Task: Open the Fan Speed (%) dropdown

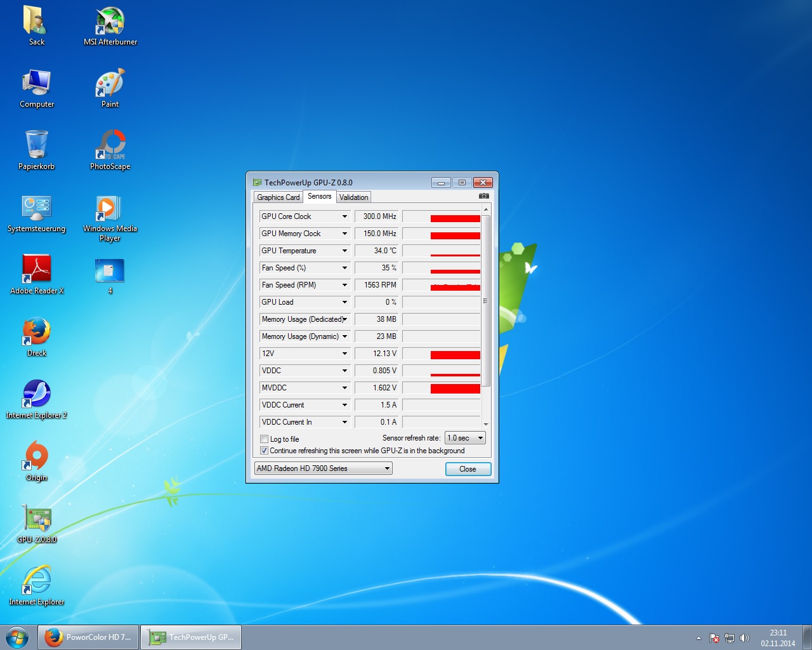Action: 345,268
